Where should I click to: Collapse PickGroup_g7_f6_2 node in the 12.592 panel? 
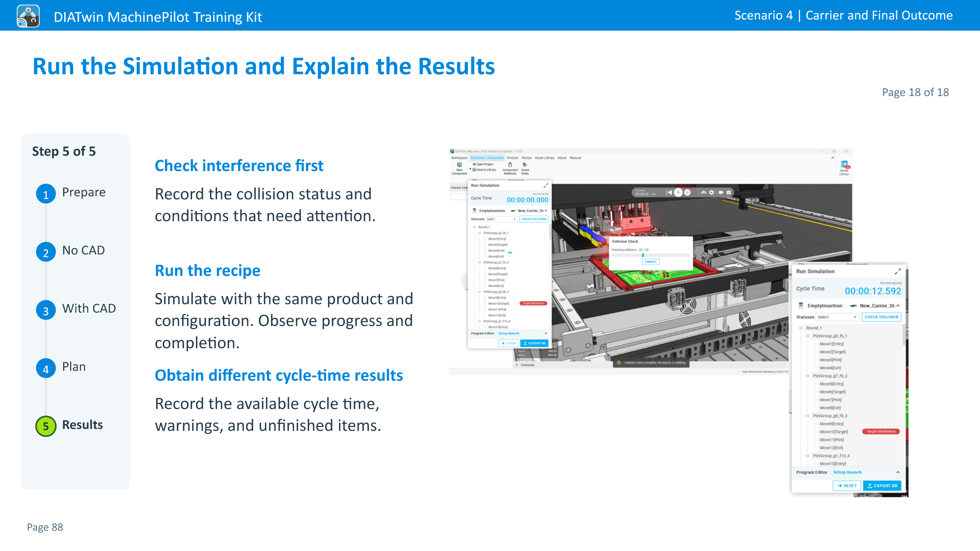click(x=807, y=376)
